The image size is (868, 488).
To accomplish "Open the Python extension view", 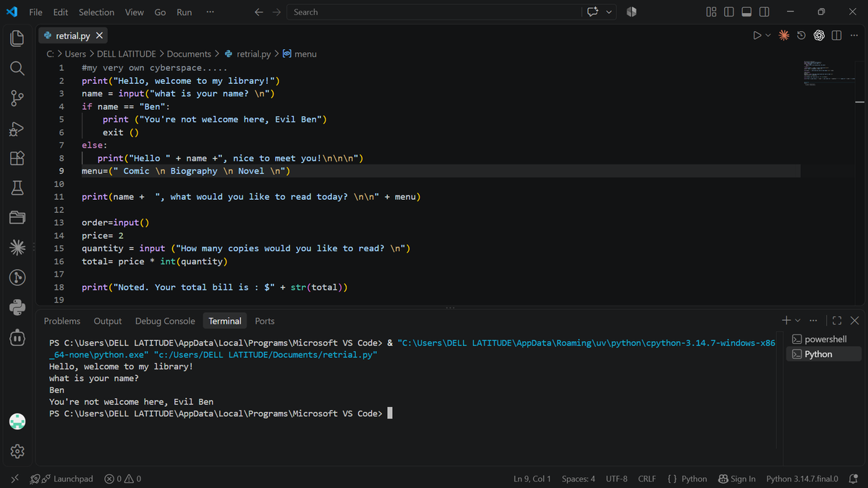I will [17, 307].
